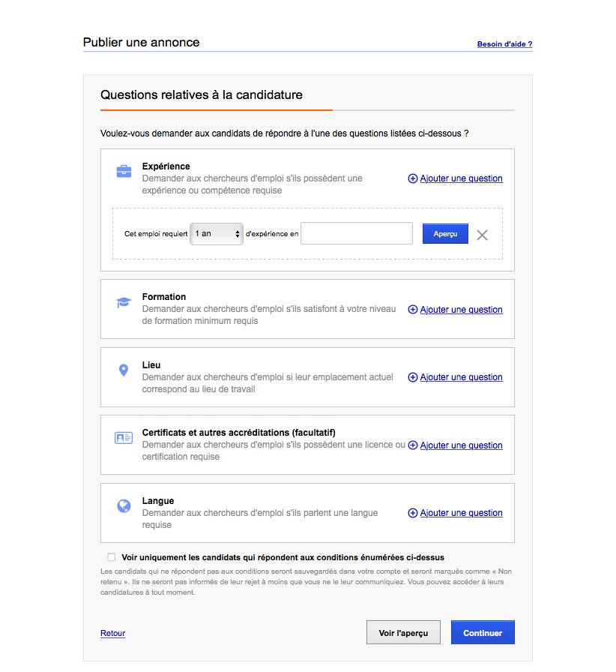616x672 pixels.
Task: Click the briefcase Expérience icon
Action: 124,172
